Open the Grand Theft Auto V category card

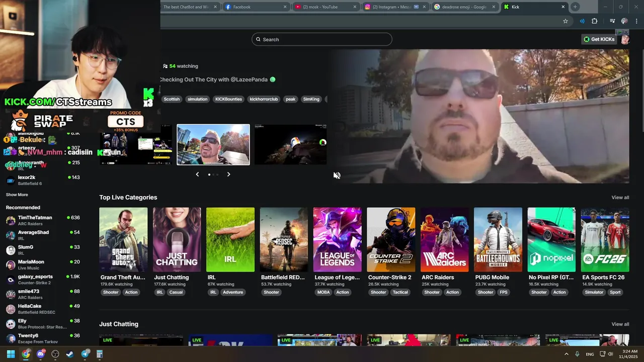[123, 240]
